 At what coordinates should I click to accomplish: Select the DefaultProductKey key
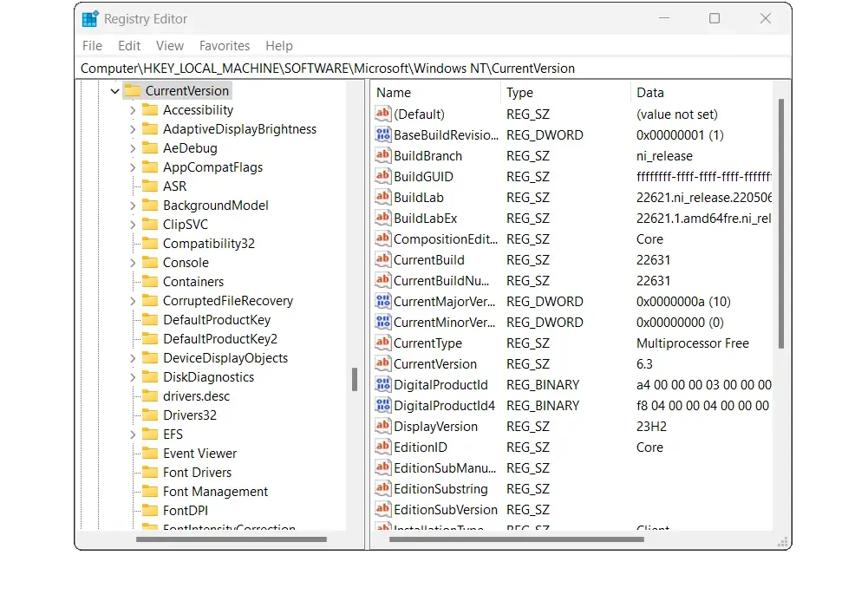pyautogui.click(x=217, y=320)
